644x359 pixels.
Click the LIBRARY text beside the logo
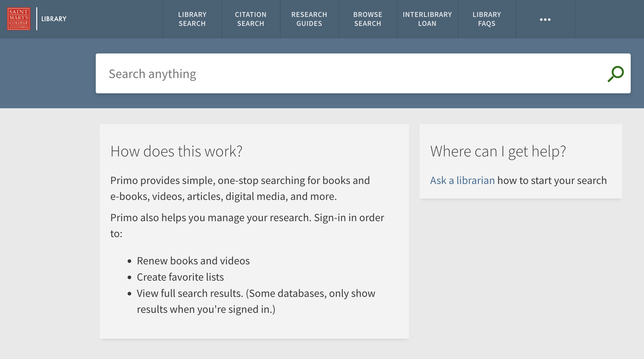click(54, 19)
